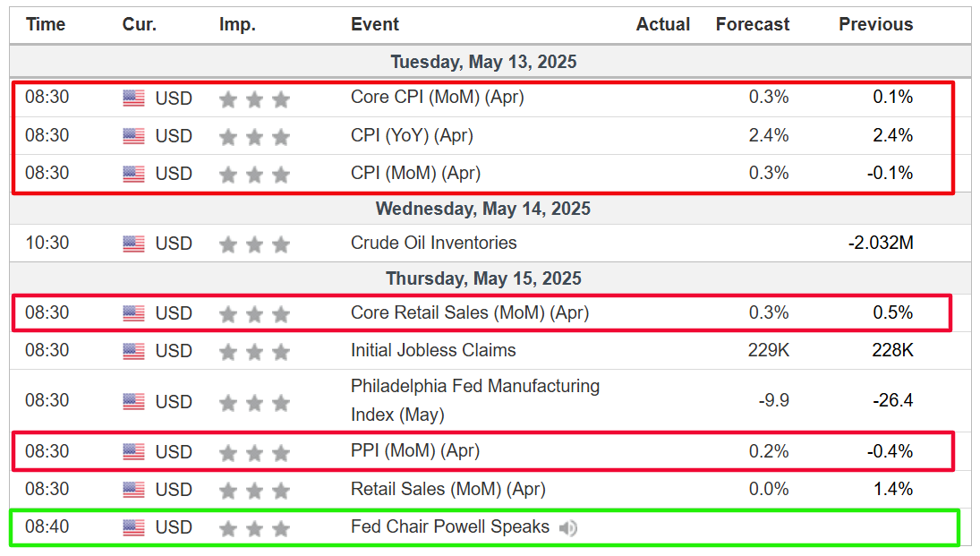The image size is (980, 556).
Task: Click the US flag in CPI (YoY) row
Action: tap(133, 136)
